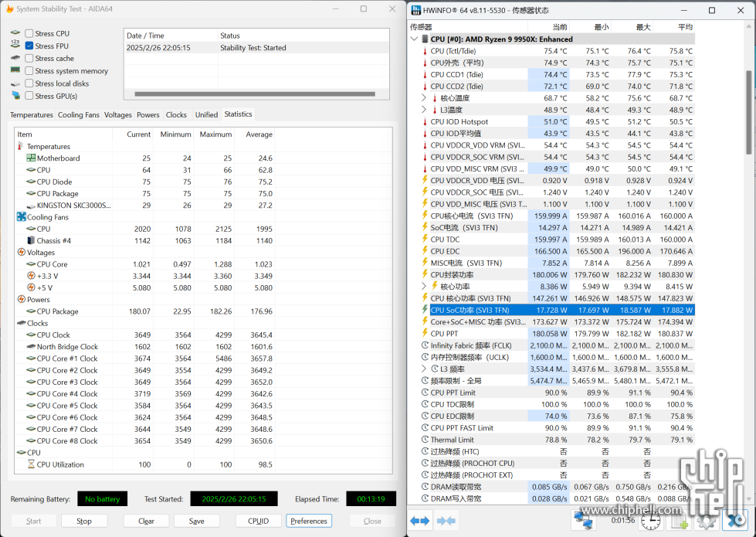Expand the 核心温度 sensor row
The width and height of the screenshot is (756, 537).
(424, 98)
